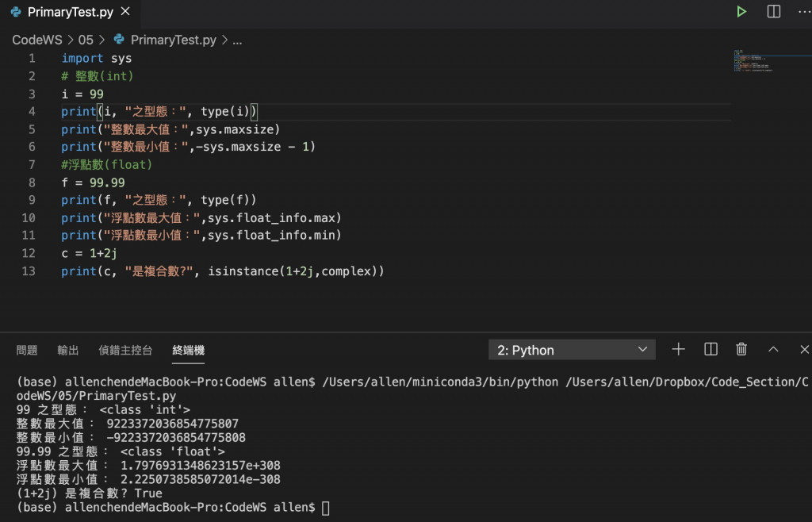Click terminal output '2.2250738585072014e-308'

(201, 479)
